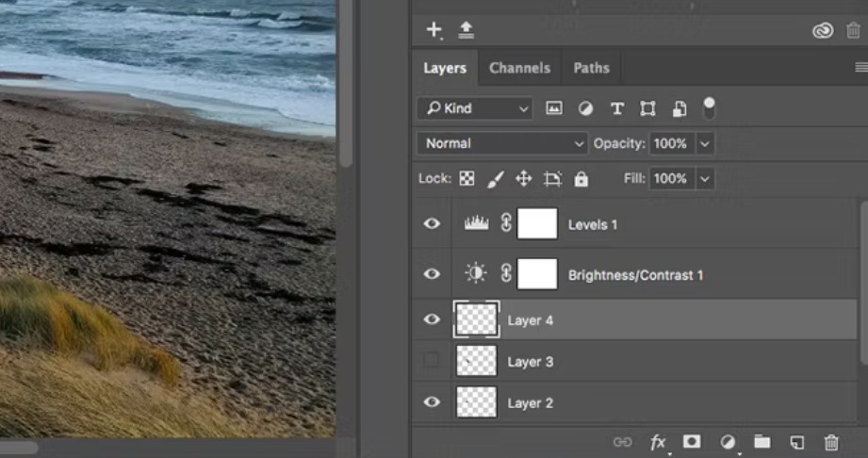Add a layer style with fx icon
This screenshot has width=868, height=458.
coord(658,442)
